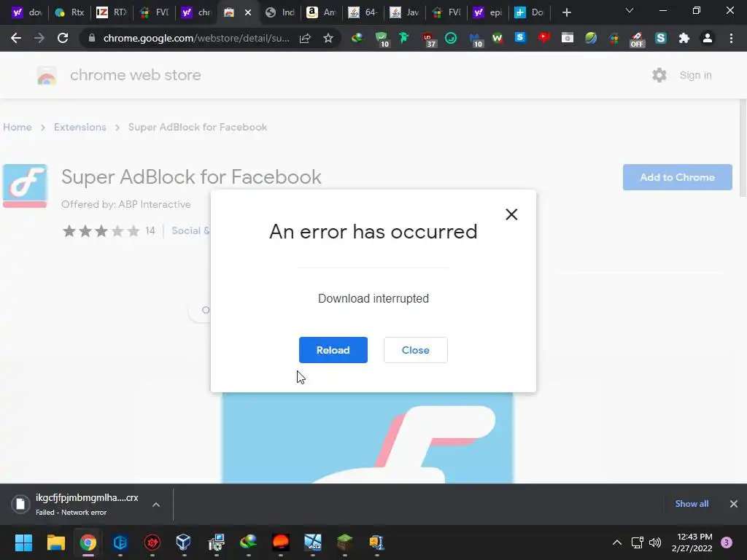Open File Explorer from the taskbar

(x=55, y=542)
